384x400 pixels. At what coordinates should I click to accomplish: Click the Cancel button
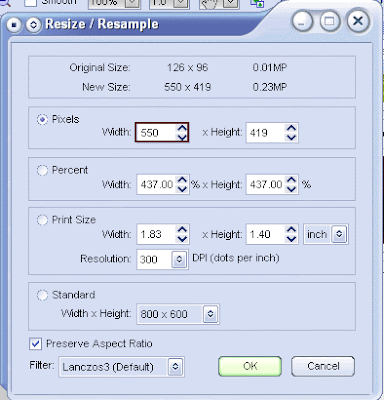tap(323, 366)
